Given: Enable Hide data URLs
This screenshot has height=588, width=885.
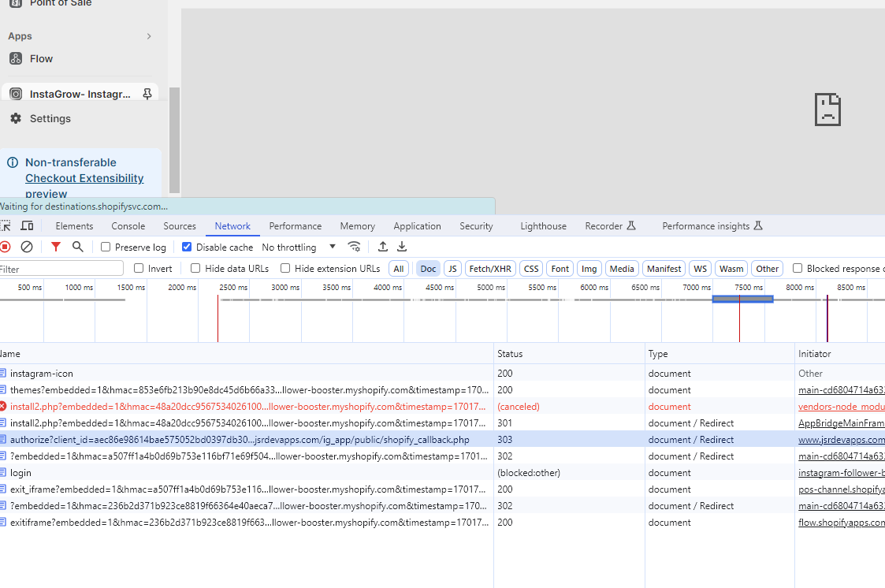Looking at the screenshot, I should tap(195, 268).
